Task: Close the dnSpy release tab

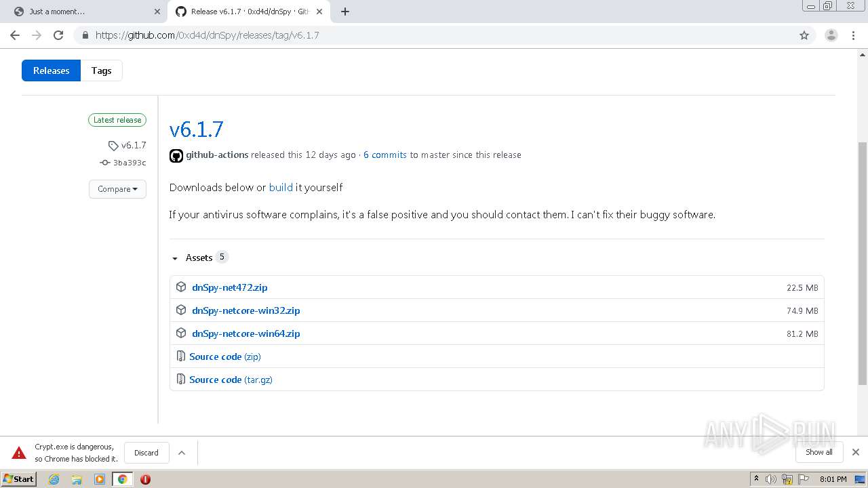Action: pos(319,12)
